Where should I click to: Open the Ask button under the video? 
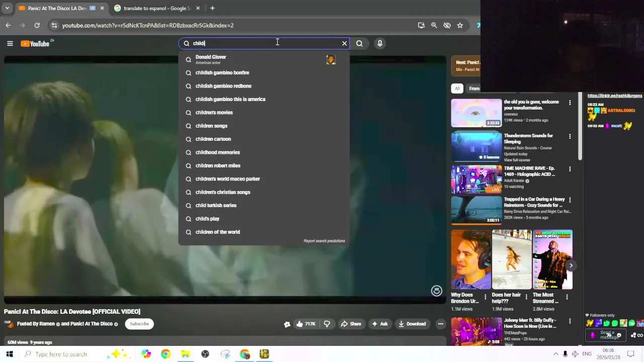(379, 324)
